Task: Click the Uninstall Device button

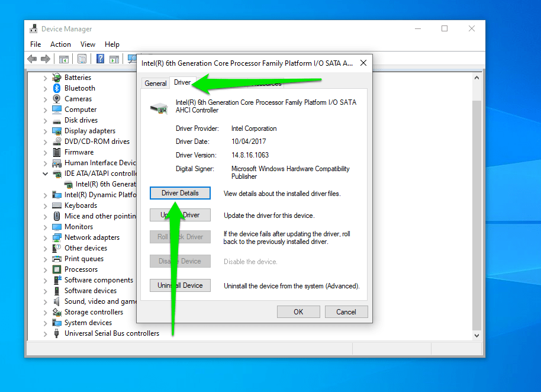Action: 180,285
